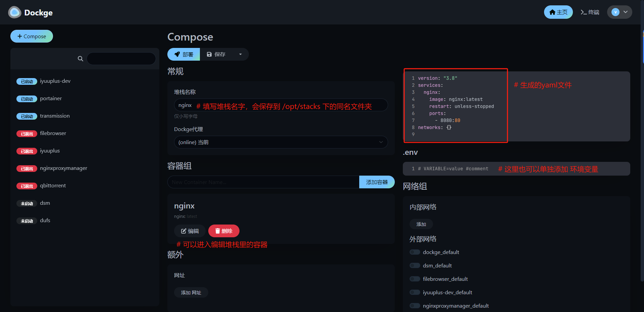644x312 pixels.
Task: Click the 添加 网址 button
Action: (191, 292)
